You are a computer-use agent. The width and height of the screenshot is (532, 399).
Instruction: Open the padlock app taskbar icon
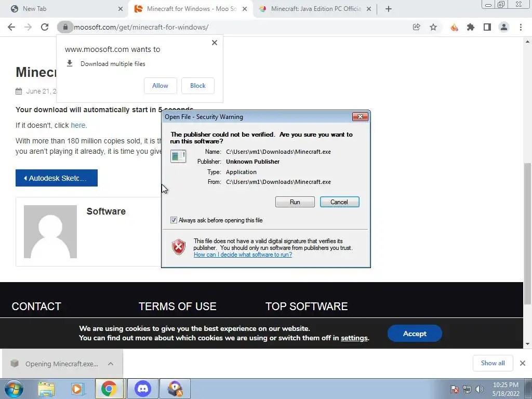tap(175, 389)
